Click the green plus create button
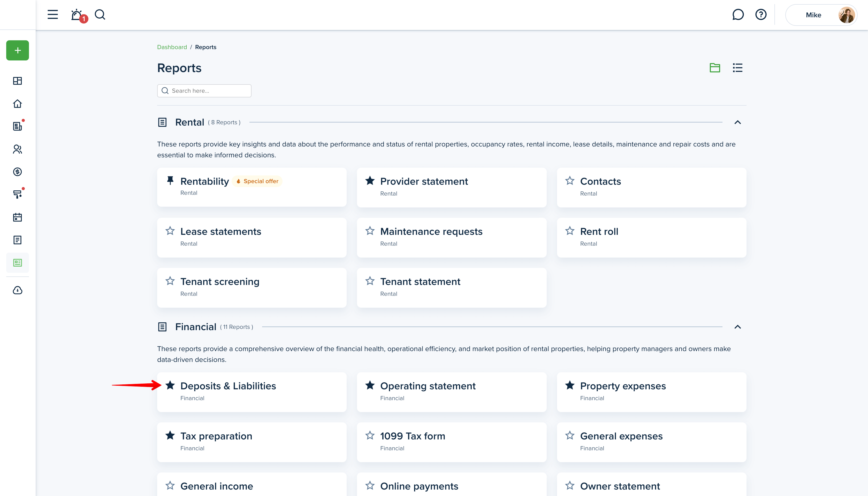868x496 pixels. pyautogui.click(x=17, y=50)
